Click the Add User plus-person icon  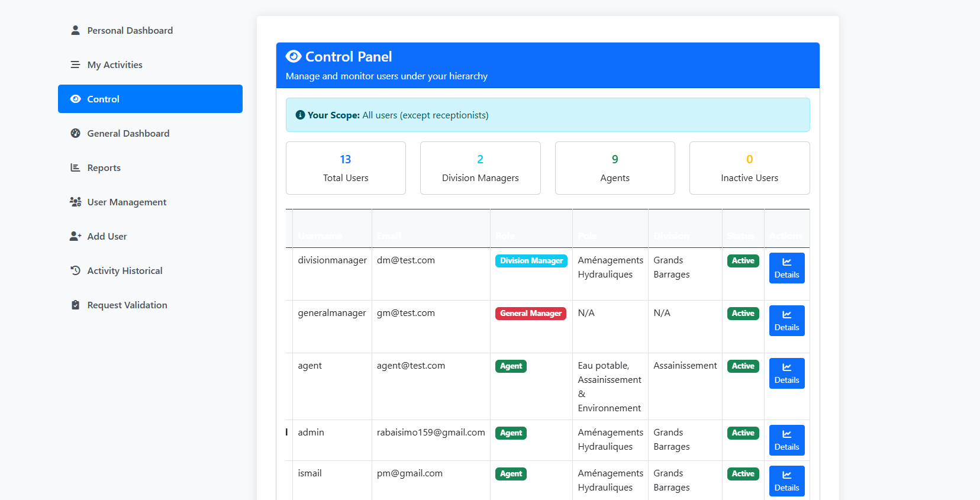click(75, 236)
